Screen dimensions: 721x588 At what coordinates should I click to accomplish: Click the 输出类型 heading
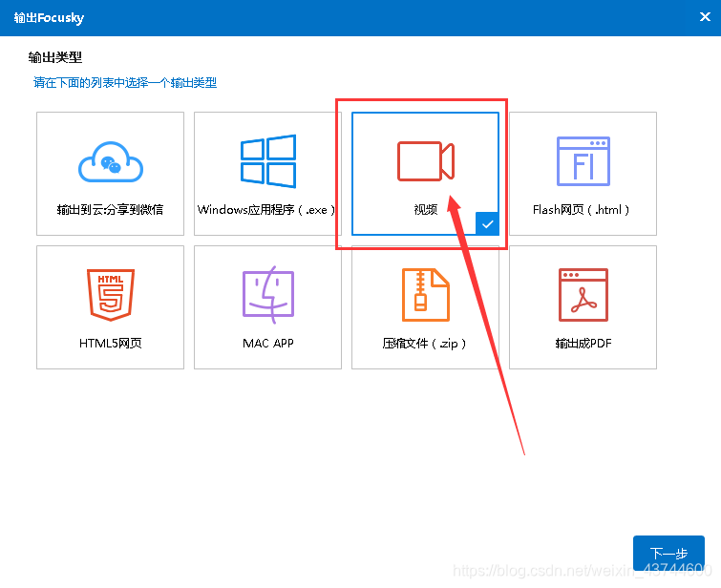(x=55, y=57)
